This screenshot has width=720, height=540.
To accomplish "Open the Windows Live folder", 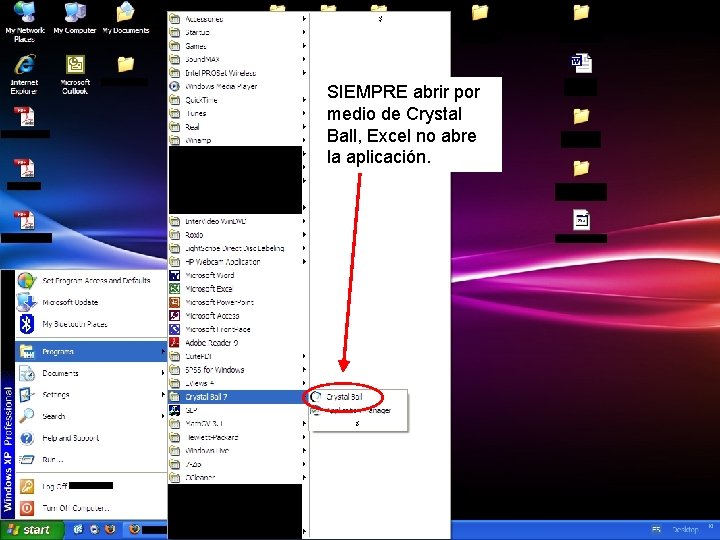I will 238,450.
